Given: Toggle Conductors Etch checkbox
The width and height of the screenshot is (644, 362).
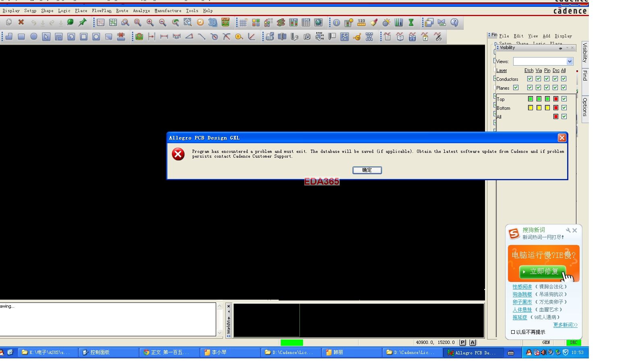Looking at the screenshot, I should click(x=530, y=79).
